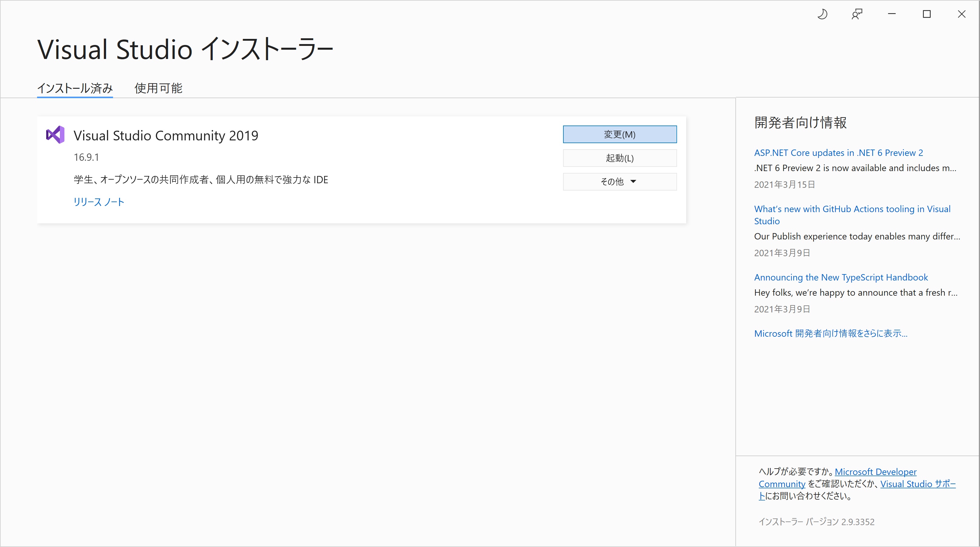This screenshot has height=547, width=980.
Task: Open GitHub Actions tooling news link
Action: (x=852, y=209)
